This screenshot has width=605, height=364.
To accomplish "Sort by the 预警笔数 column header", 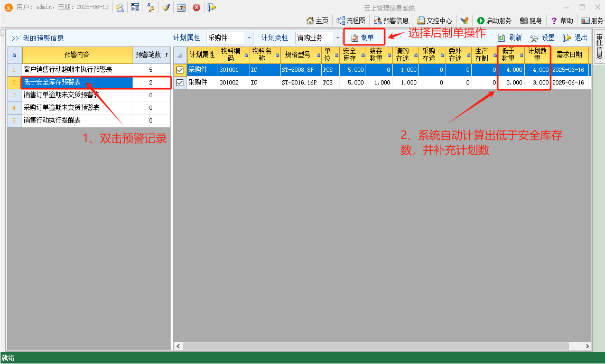I will (x=151, y=54).
